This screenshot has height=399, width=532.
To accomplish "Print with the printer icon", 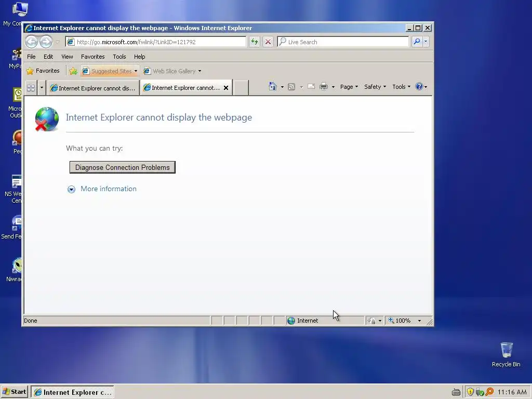I will pos(323,87).
